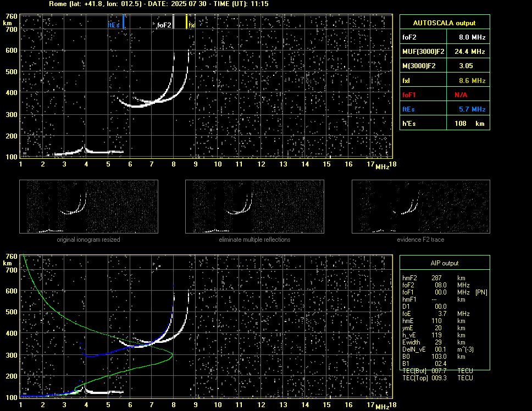Viewport: 532px width, 411px height.
Task: Click the Ewidth 29 km row
Action: [x=434, y=342]
